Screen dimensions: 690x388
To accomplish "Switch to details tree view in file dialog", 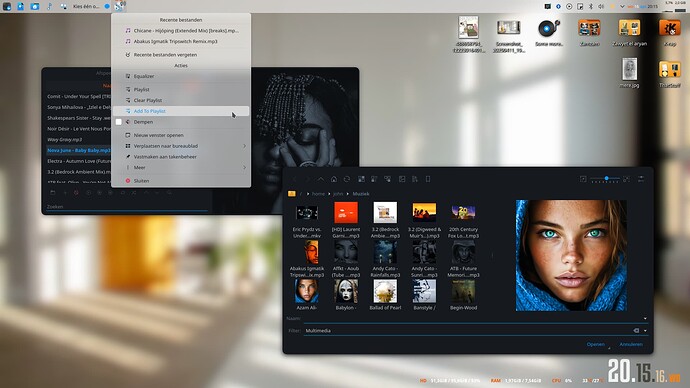I will point(388,179).
